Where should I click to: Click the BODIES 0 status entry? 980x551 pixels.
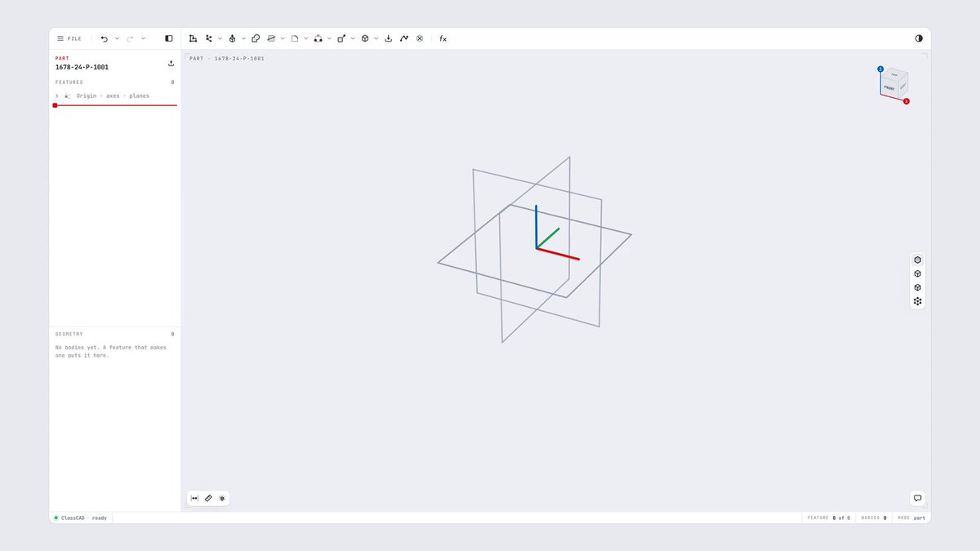click(x=874, y=518)
